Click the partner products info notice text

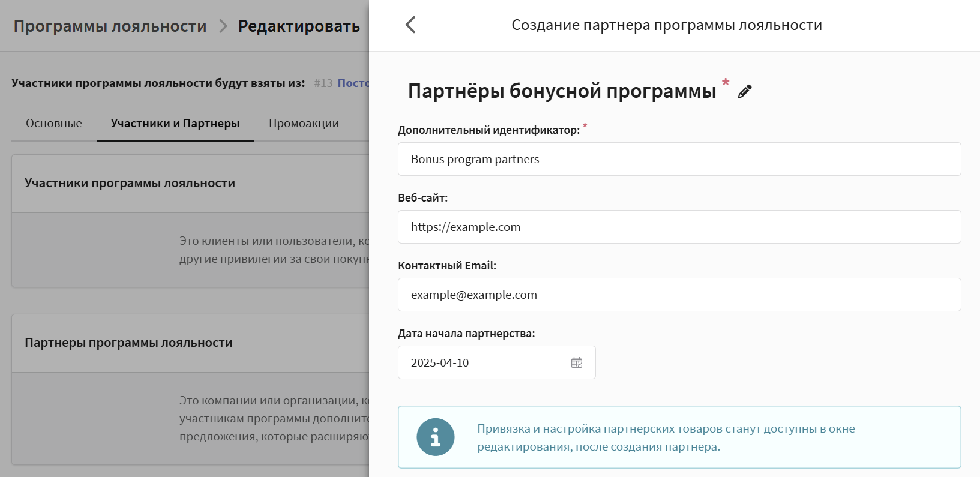coord(666,437)
